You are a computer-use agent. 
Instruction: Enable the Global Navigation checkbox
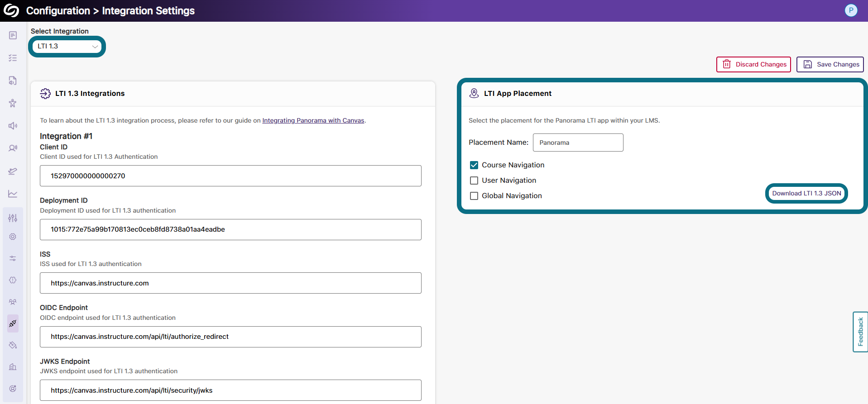474,196
